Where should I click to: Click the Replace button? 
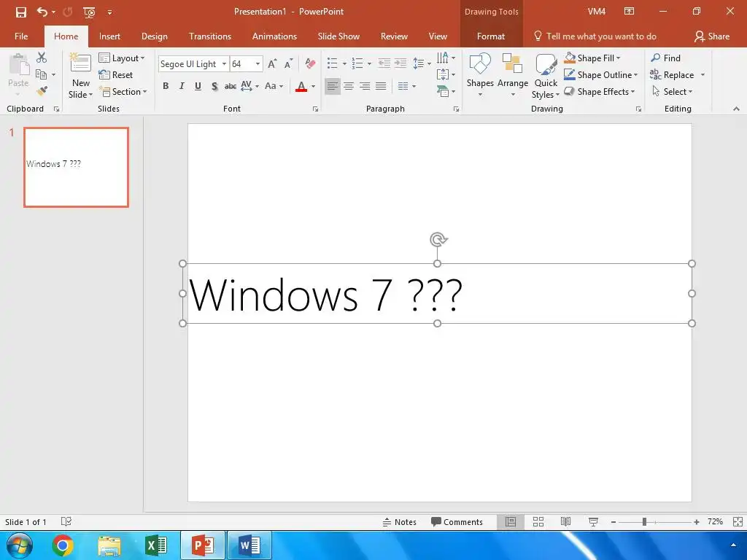pos(673,75)
